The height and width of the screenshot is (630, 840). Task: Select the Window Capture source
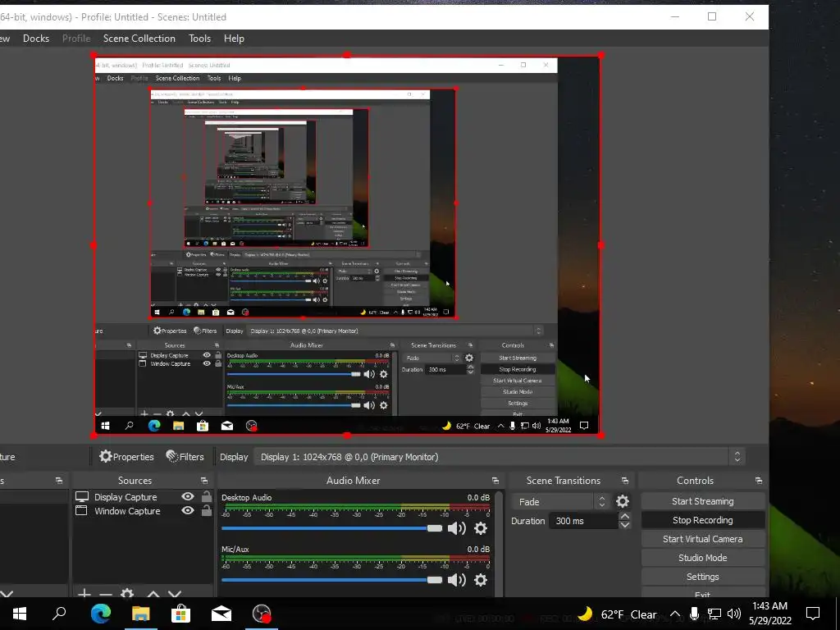(127, 511)
